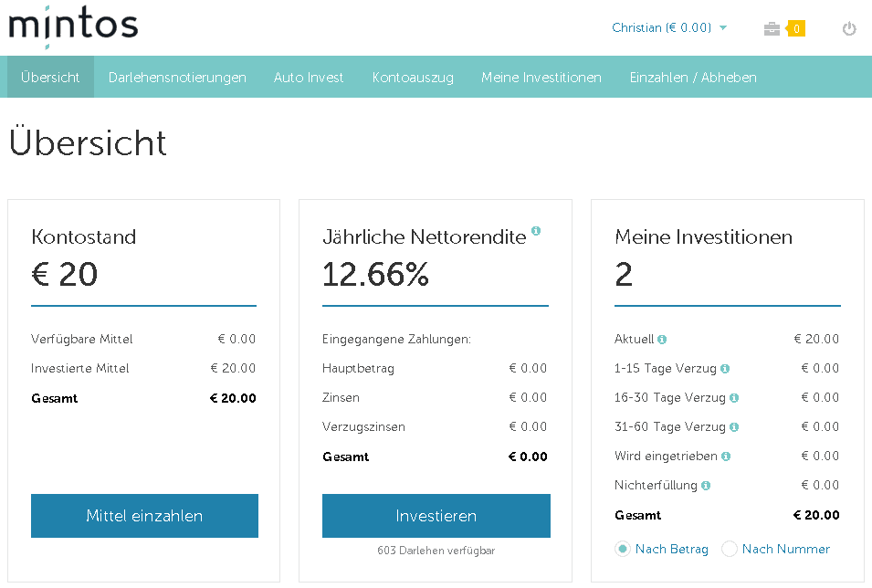Screen dimensions: 872x588
Task: Open info icon beside Jährliche Nettorendite
Action: 536,230
